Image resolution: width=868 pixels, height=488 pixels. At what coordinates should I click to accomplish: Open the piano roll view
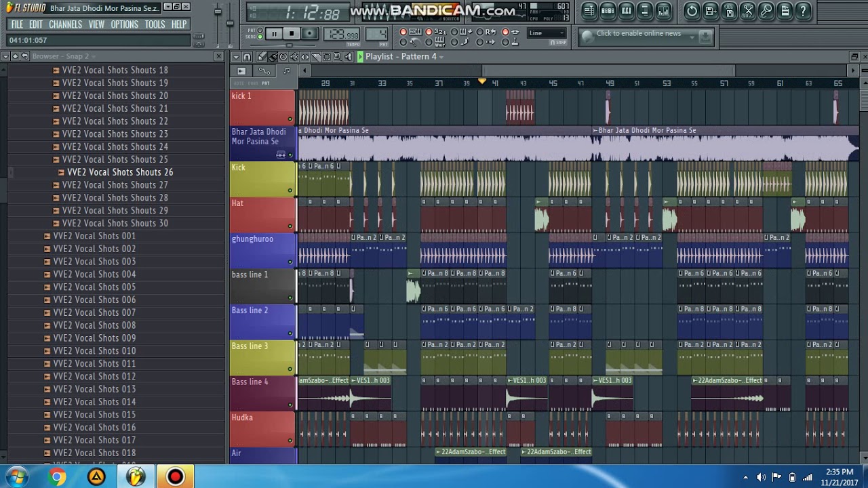coord(627,11)
